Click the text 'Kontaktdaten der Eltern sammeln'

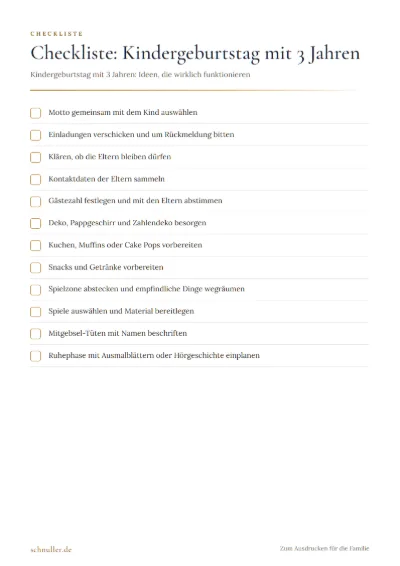[106, 179]
